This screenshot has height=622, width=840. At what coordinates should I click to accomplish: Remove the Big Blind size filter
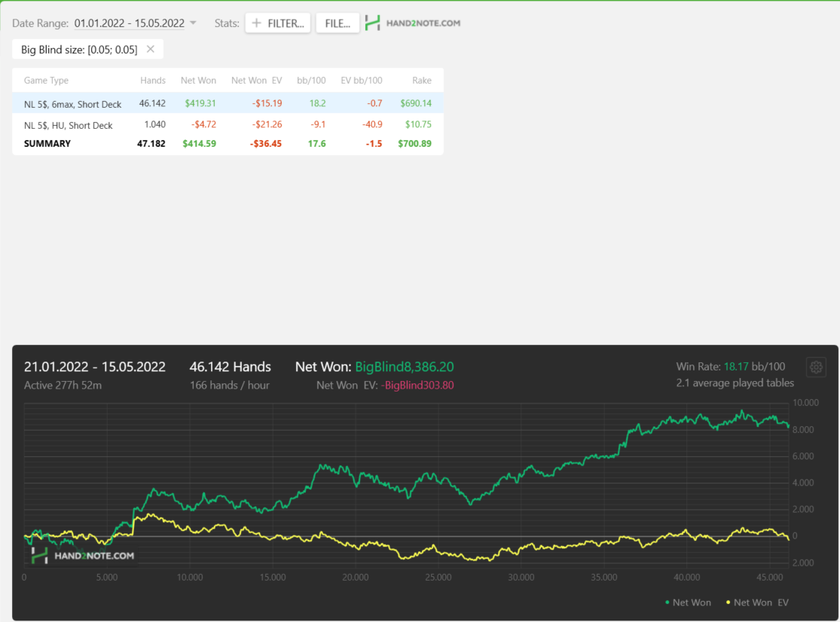coord(151,49)
